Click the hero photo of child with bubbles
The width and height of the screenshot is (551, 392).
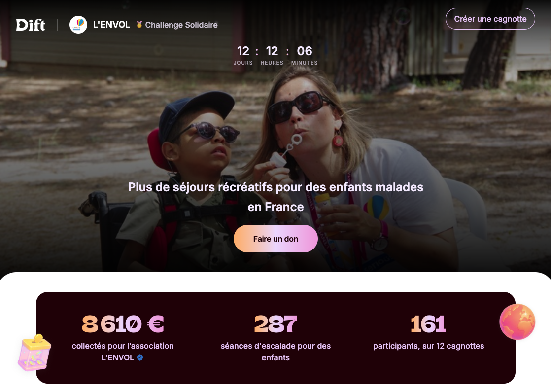click(275, 136)
